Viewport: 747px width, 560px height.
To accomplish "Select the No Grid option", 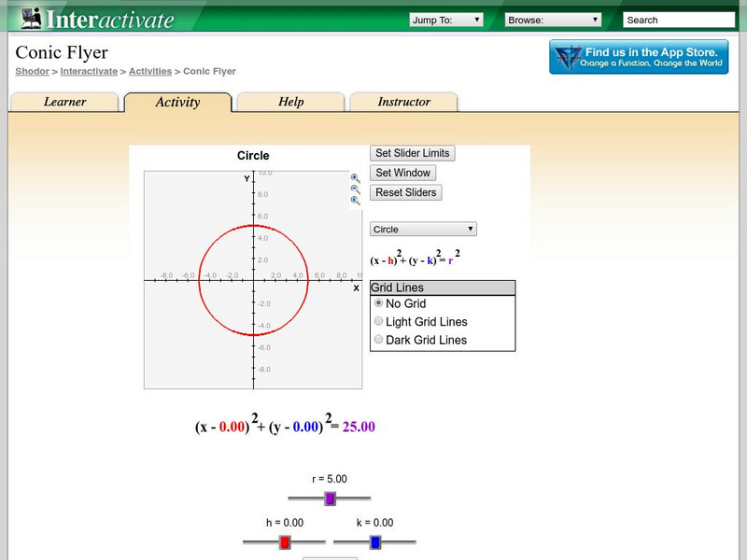I will [x=378, y=303].
